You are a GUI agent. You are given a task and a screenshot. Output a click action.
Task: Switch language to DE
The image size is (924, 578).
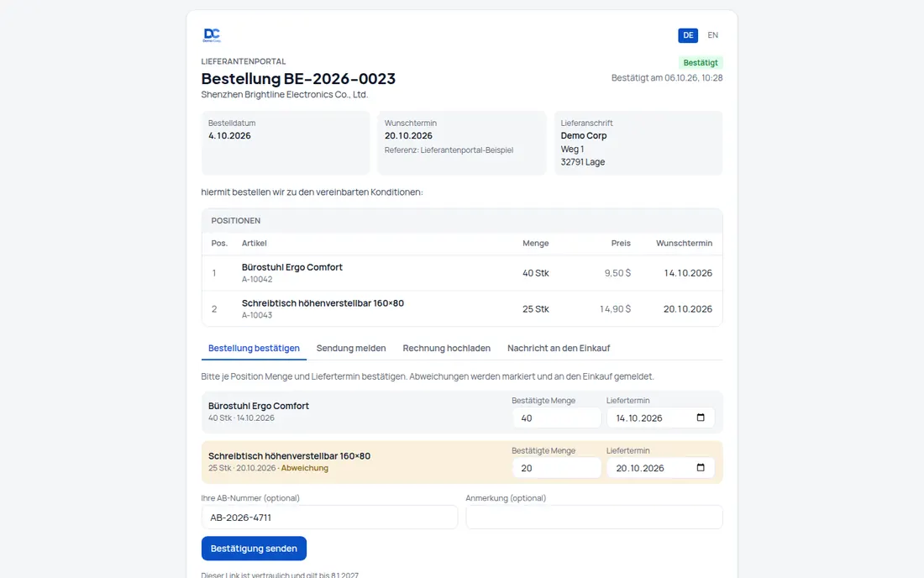688,35
